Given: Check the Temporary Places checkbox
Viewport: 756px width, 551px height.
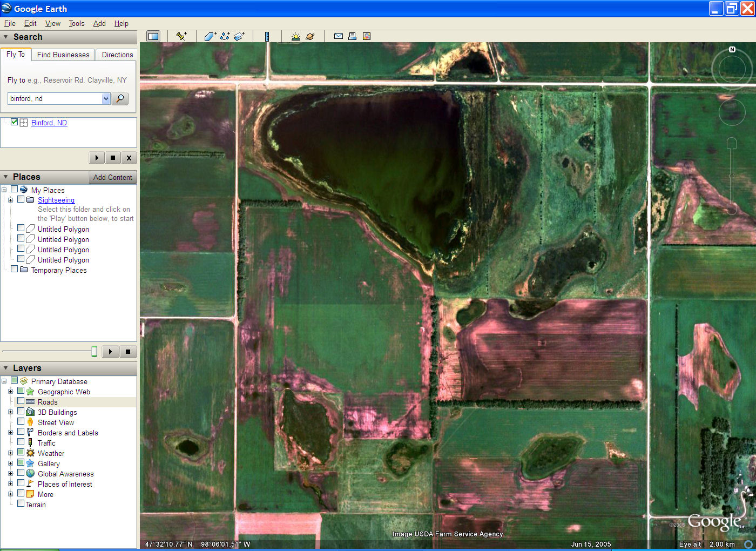Looking at the screenshot, I should tap(15, 270).
